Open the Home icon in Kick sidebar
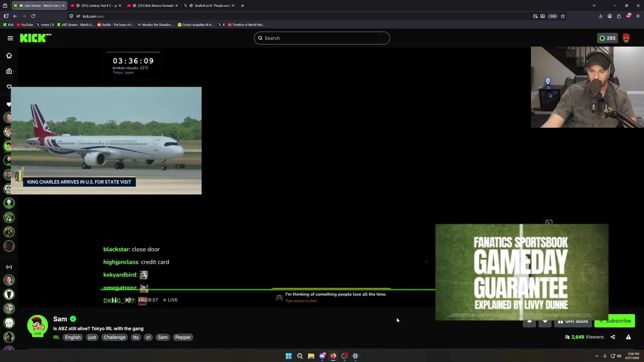 (x=9, y=56)
